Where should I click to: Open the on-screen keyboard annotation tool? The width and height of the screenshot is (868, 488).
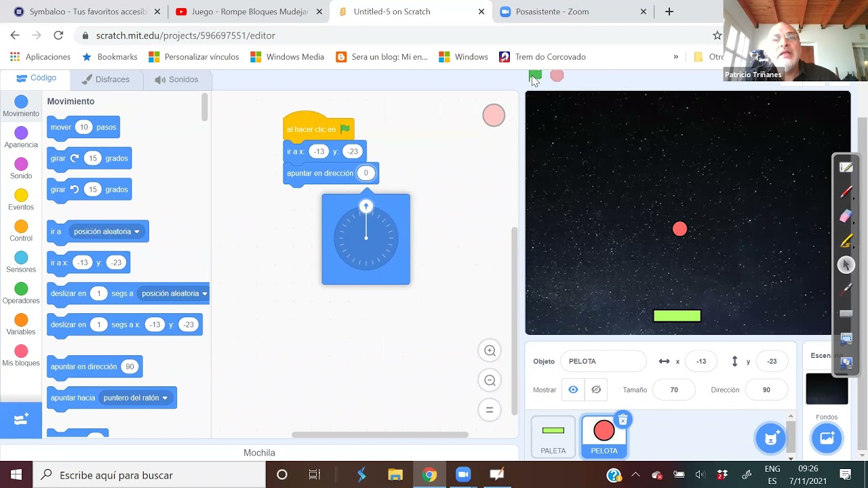click(x=846, y=313)
